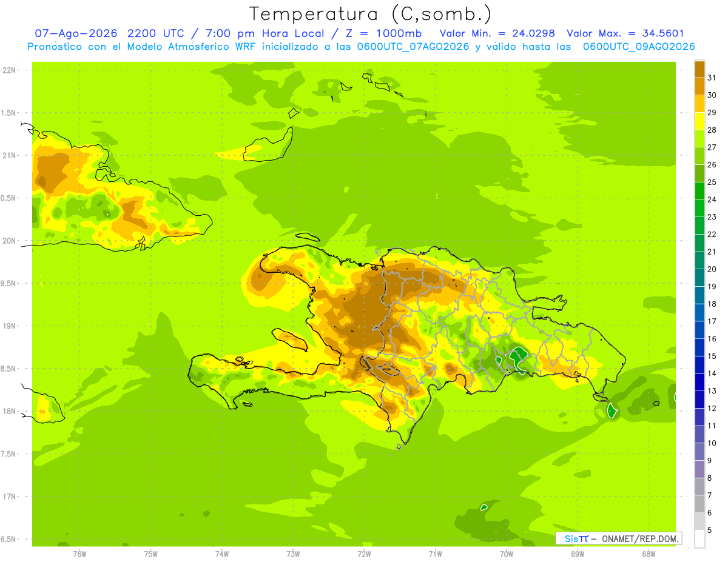This screenshot has width=728, height=562.
Task: Click the "74W" longitude label
Action: point(222,554)
